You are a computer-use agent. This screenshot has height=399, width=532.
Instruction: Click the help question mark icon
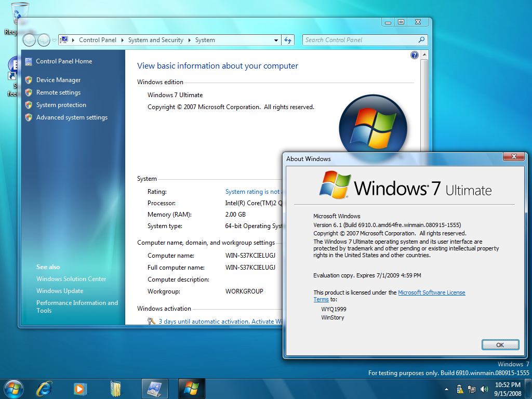[414, 55]
